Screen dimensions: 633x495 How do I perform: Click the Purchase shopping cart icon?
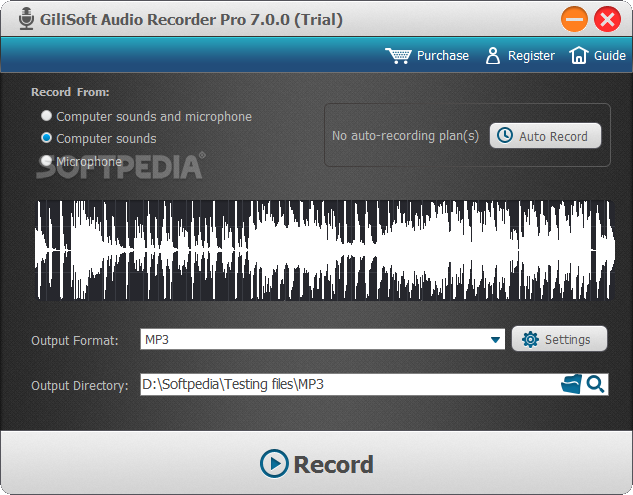398,55
